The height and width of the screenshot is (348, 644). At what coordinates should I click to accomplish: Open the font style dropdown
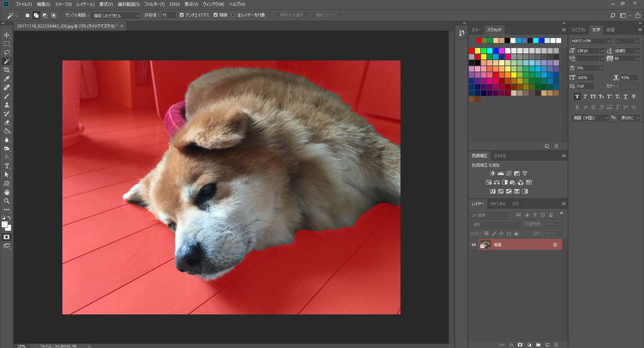(x=627, y=41)
